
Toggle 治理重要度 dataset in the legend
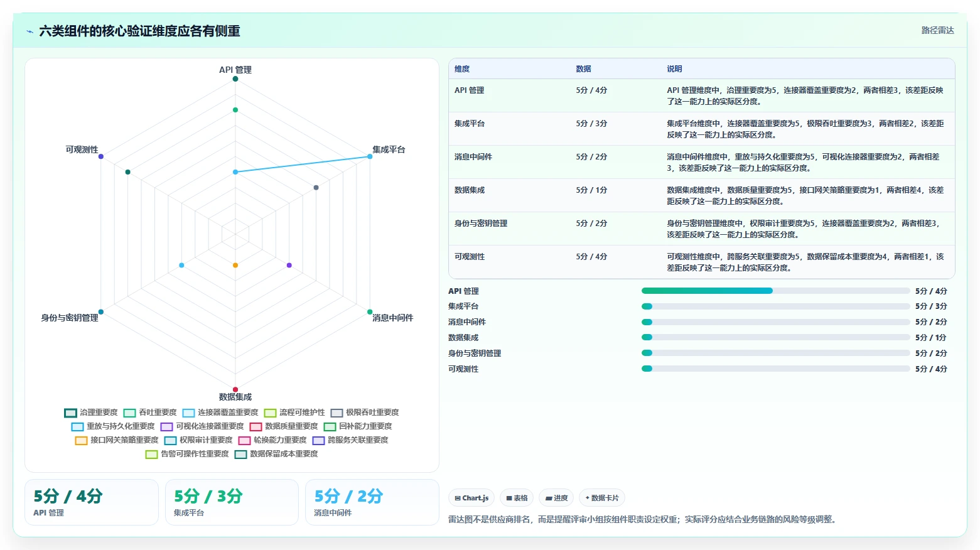(x=91, y=412)
